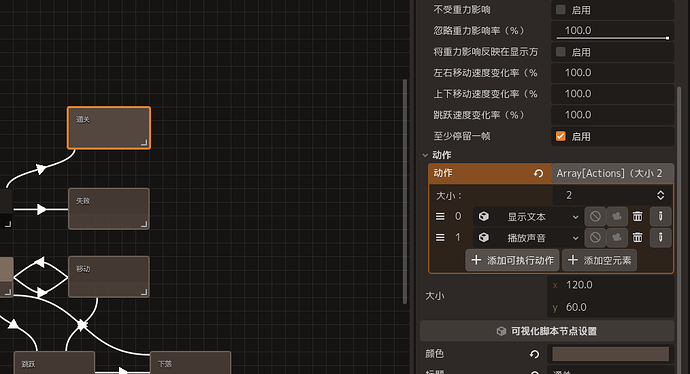Image resolution: width=690 pixels, height=374 pixels.
Task: Open the 播放声音 action type dropdown
Action: coord(529,238)
